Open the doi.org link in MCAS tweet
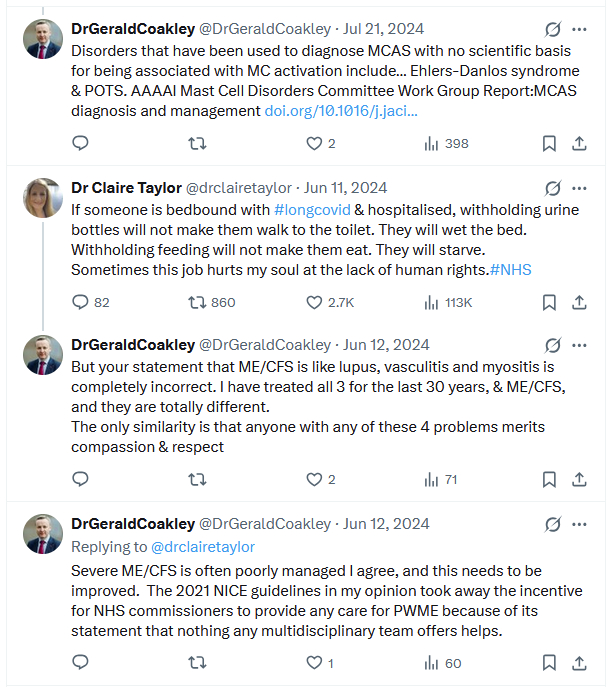The width and height of the screenshot is (611, 687). point(341,110)
